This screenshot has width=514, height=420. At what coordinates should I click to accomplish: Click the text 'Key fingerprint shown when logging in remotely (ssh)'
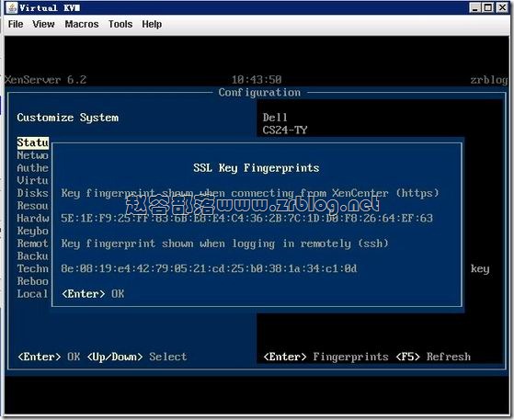coord(224,244)
